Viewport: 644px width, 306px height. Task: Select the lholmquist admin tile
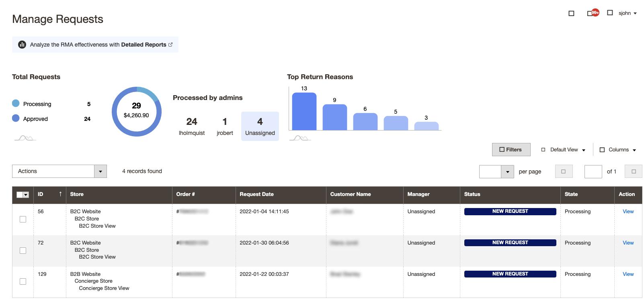[x=191, y=126]
